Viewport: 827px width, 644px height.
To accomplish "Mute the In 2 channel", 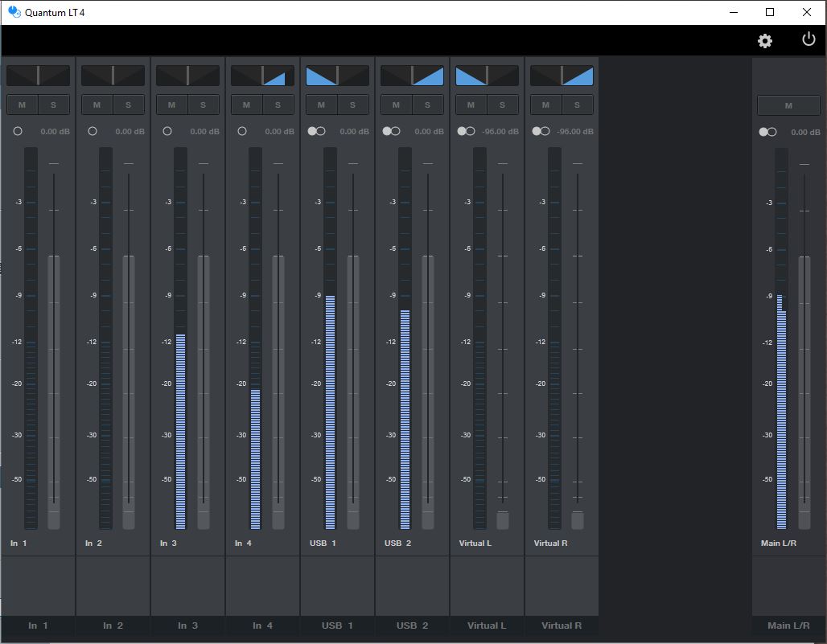I will tap(97, 105).
